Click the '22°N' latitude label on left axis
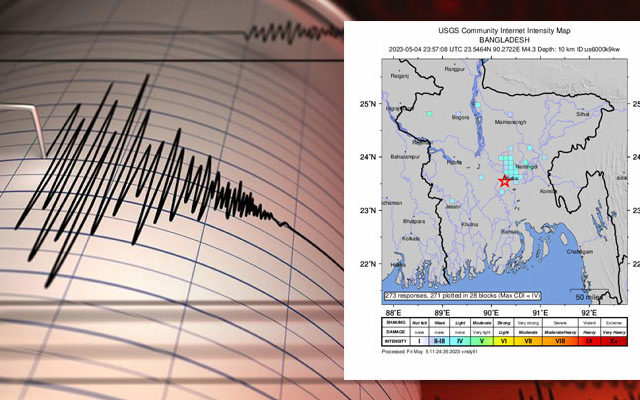Viewport: 640px width, 400px height. tap(368, 264)
